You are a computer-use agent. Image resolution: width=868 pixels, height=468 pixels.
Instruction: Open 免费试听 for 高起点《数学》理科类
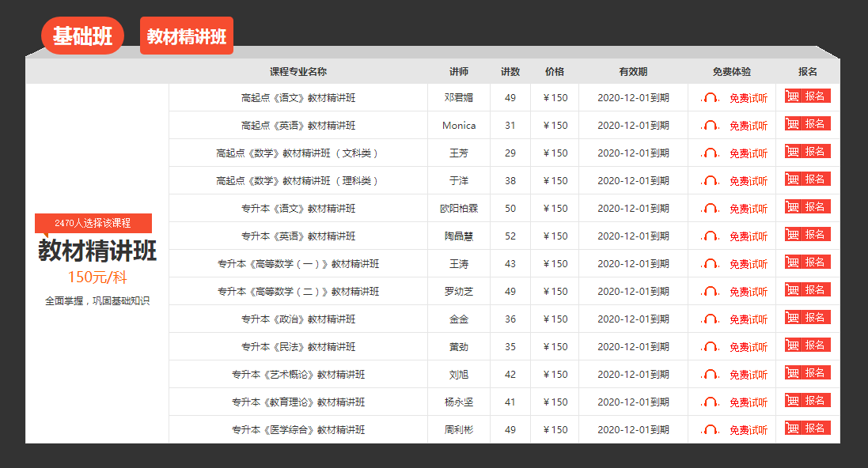(x=749, y=181)
